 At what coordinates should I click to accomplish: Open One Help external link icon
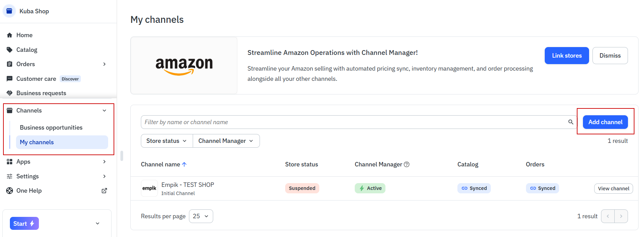(x=104, y=191)
